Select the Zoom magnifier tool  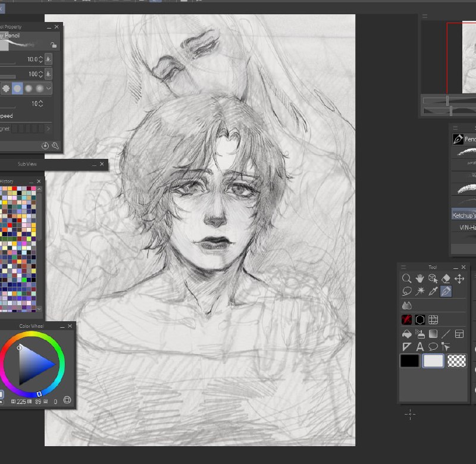406,278
